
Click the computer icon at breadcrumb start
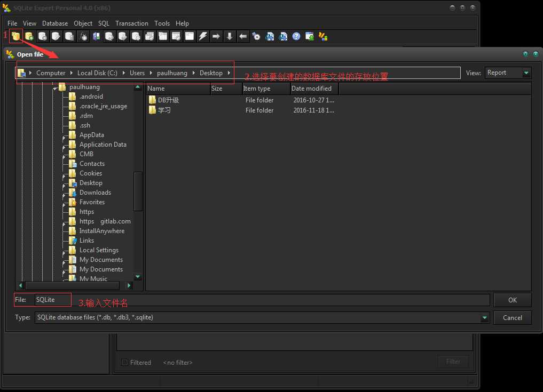click(22, 73)
